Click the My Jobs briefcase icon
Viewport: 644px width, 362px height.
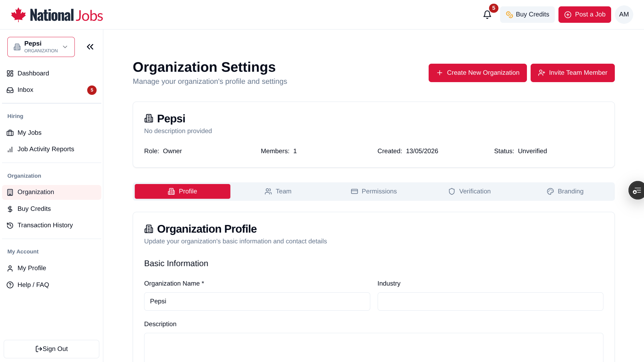[10, 133]
